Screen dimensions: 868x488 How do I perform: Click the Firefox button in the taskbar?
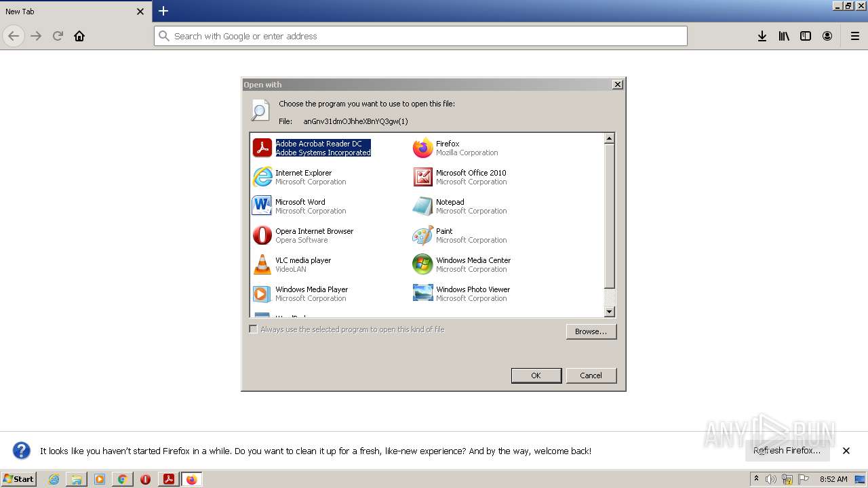click(x=191, y=479)
